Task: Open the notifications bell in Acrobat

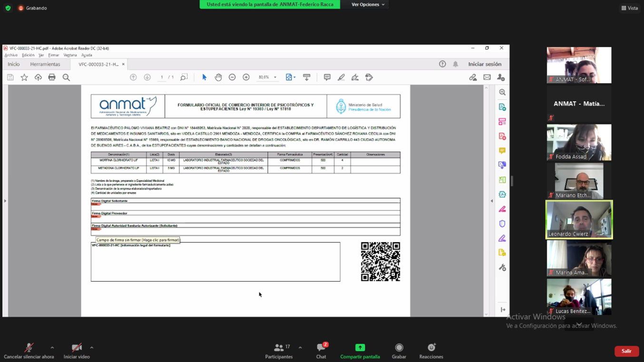Action: (x=456, y=64)
